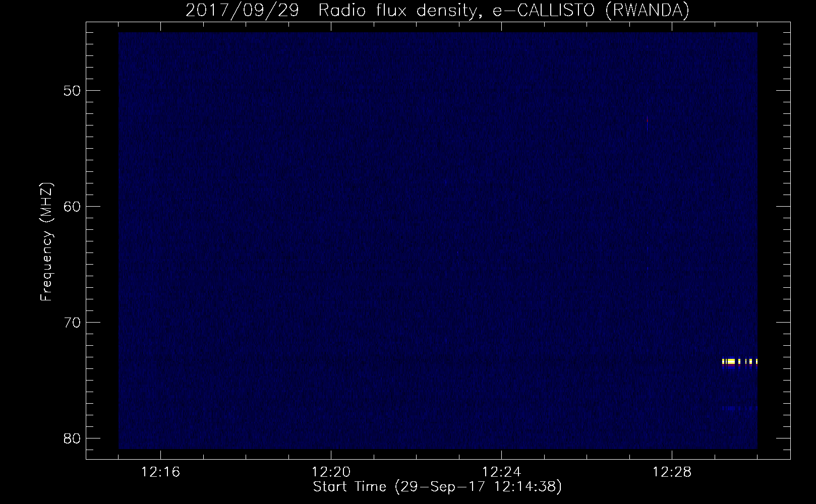Image resolution: width=816 pixels, height=504 pixels.
Task: Click the "Start Time (29-Sep-17 12:14:38)" label
Action: click(x=437, y=487)
